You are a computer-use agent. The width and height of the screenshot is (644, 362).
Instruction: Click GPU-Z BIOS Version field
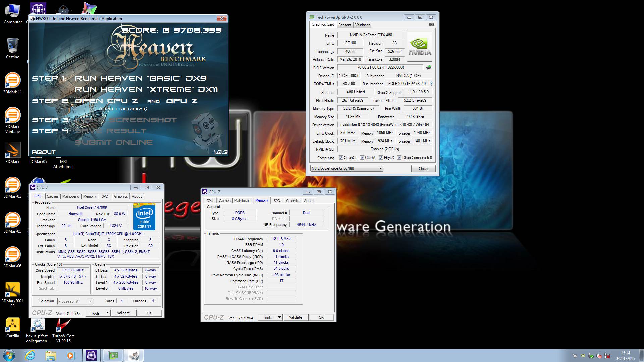point(380,67)
